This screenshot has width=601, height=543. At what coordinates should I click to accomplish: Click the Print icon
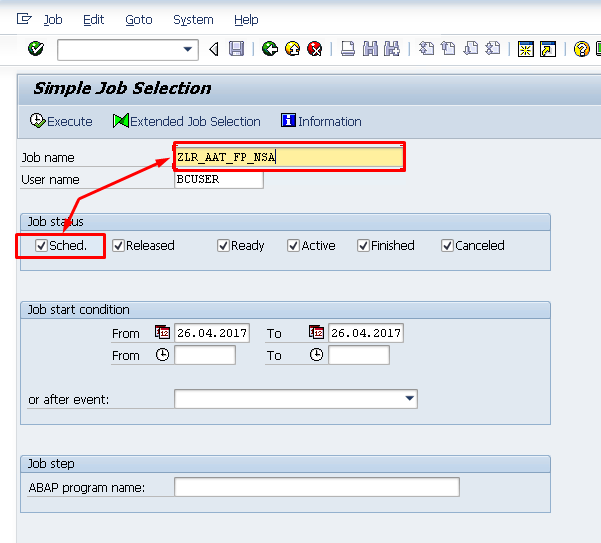[348, 49]
